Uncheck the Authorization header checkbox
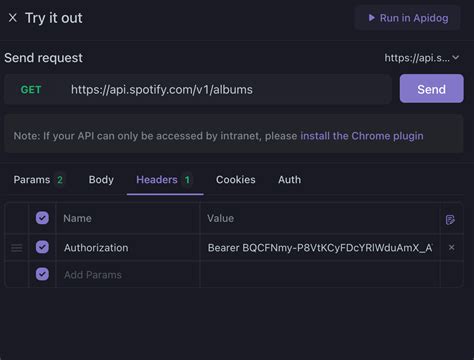474x360 pixels. click(x=42, y=247)
